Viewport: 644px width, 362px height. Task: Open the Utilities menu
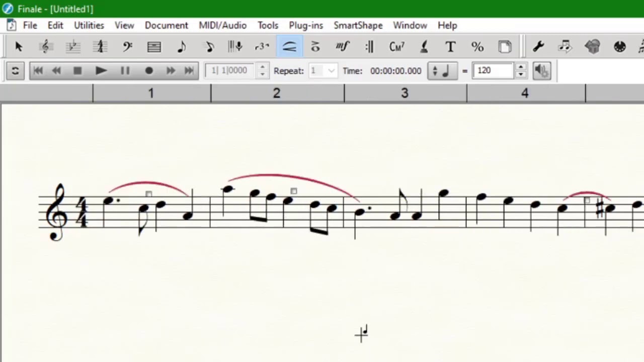[89, 25]
